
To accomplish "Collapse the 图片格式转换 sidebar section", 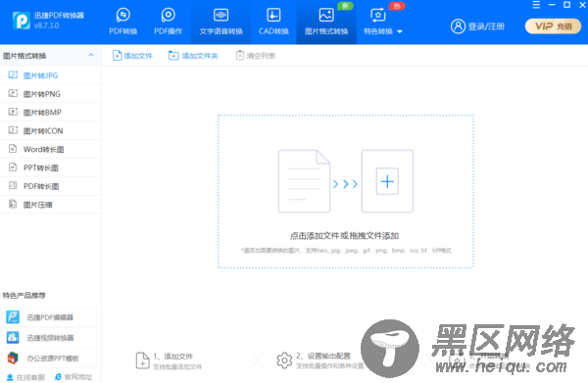I will [x=91, y=55].
